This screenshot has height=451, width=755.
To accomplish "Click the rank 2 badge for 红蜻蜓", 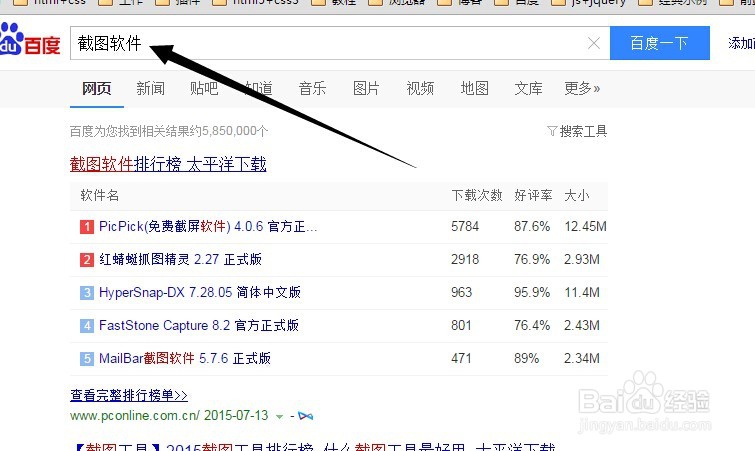I will point(87,259).
